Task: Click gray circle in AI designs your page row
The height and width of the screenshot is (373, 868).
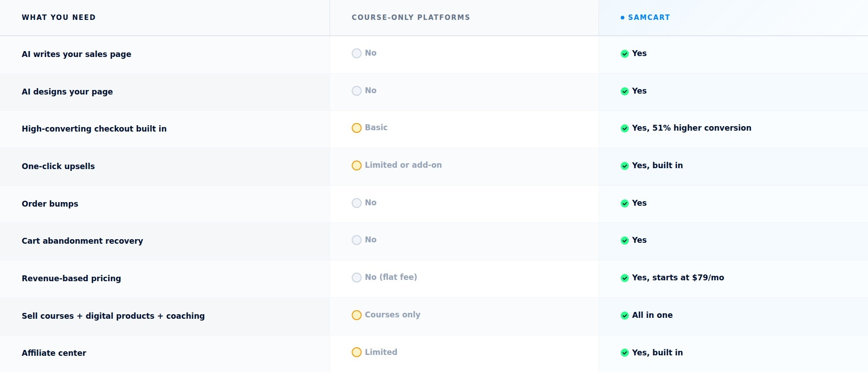Action: point(357,91)
